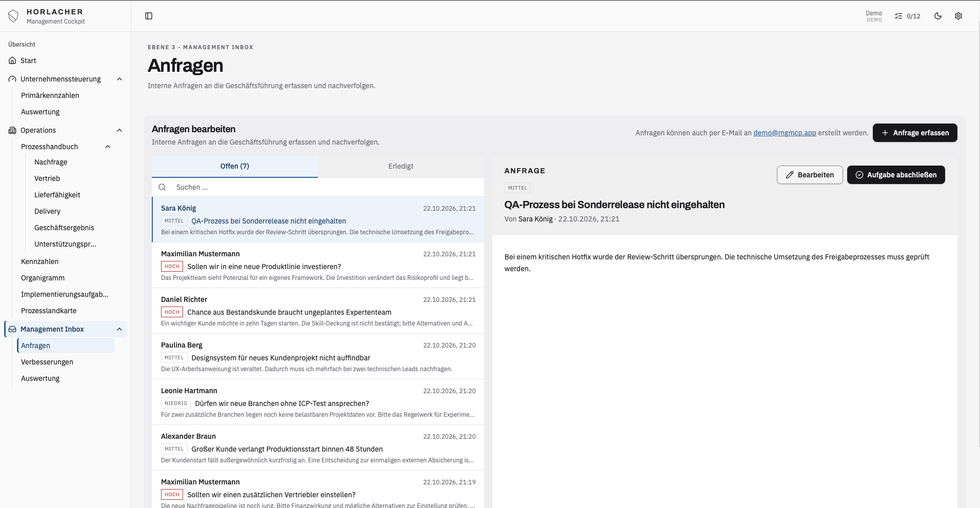
Task: Open Auswertung under Management Inbox
Action: [x=41, y=378]
